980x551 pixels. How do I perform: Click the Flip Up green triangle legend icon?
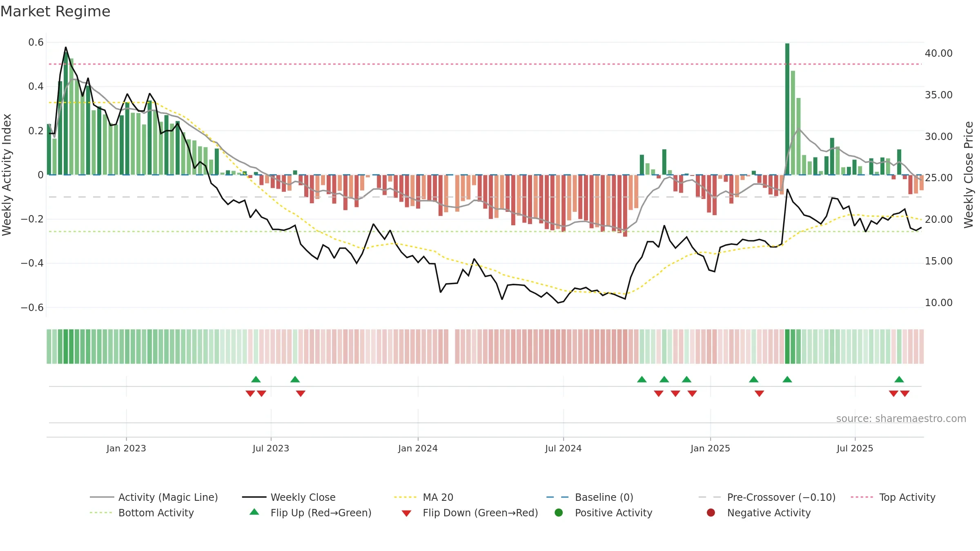pos(254,512)
